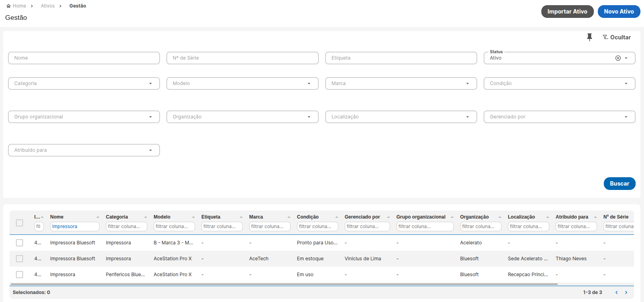Check the Perifericos Blue... Impressora row
644x302 pixels.
point(20,275)
